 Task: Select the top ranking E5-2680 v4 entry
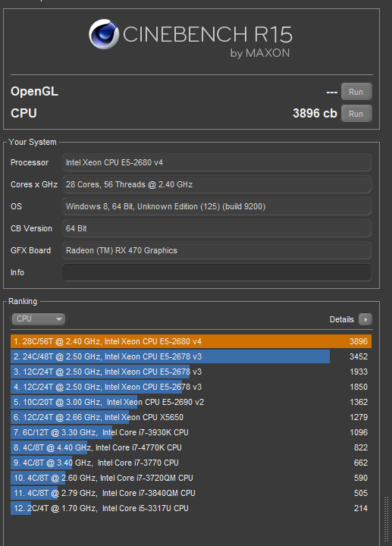(191, 341)
